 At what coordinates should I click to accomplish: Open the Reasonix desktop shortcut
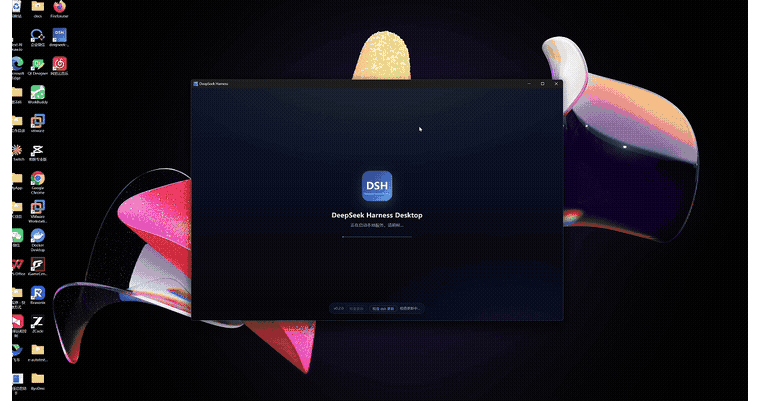tap(38, 295)
